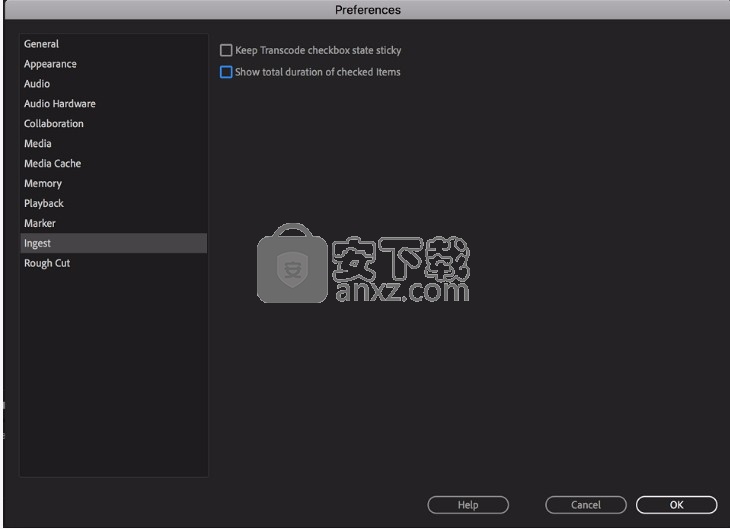730x529 pixels.
Task: Confirm preferences with OK
Action: click(676, 505)
